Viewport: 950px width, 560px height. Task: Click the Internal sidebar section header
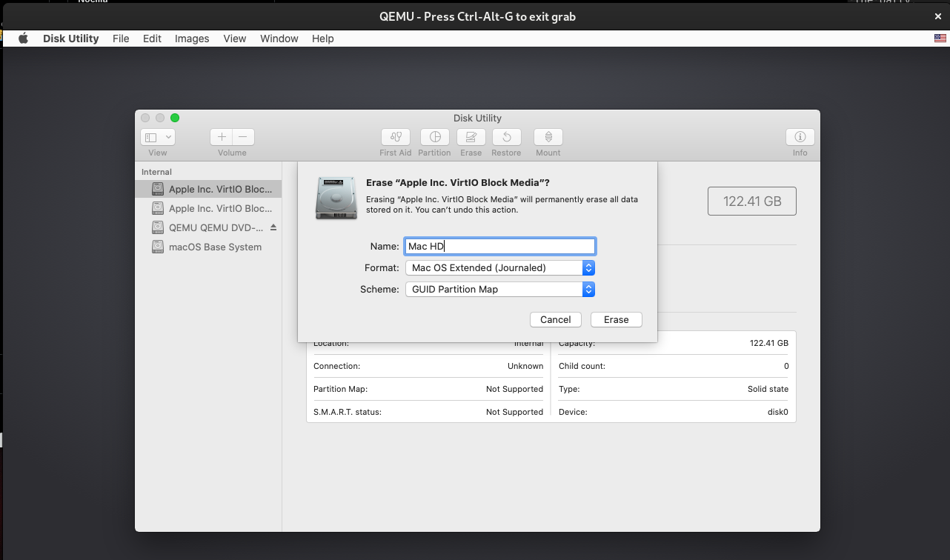[x=156, y=172]
